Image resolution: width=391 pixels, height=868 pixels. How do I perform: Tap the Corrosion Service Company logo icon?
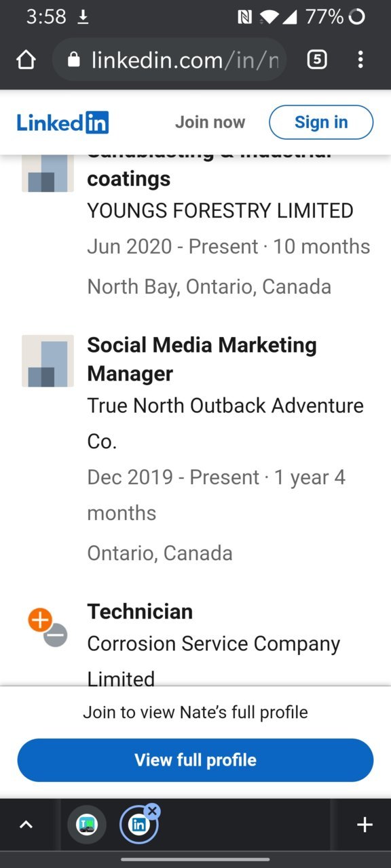(48, 627)
